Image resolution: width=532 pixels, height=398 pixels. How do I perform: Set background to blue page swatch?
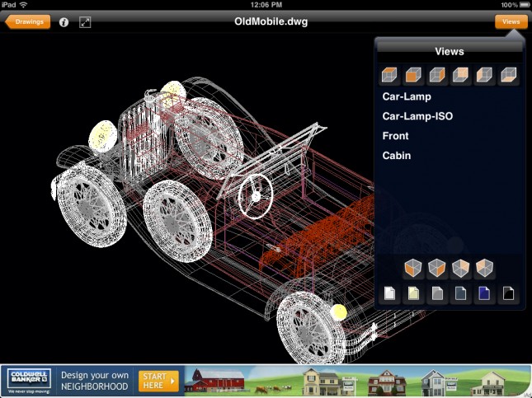pos(485,293)
